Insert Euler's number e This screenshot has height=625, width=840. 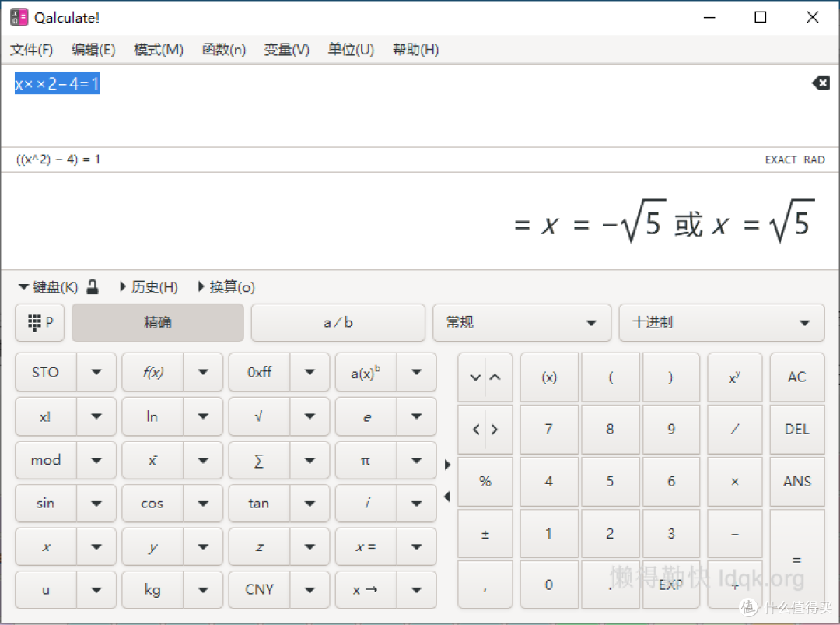366,416
